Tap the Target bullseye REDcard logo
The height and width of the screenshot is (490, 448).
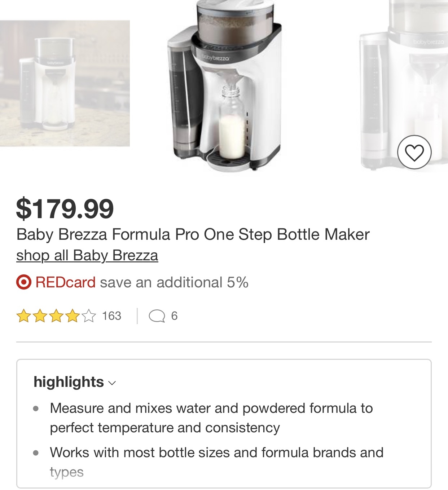point(24,282)
